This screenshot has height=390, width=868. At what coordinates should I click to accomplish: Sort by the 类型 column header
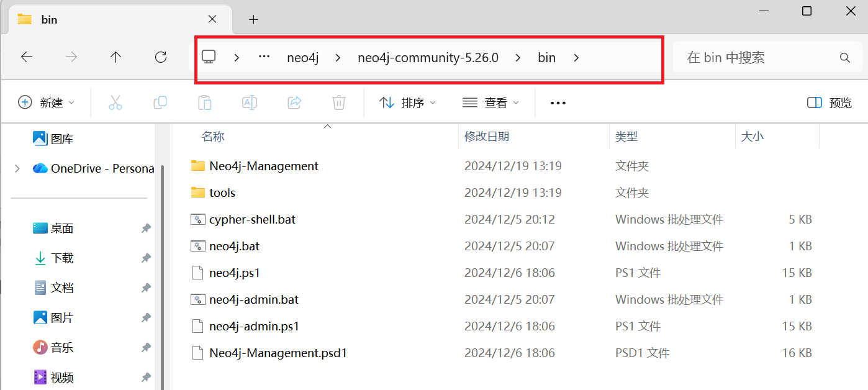626,137
